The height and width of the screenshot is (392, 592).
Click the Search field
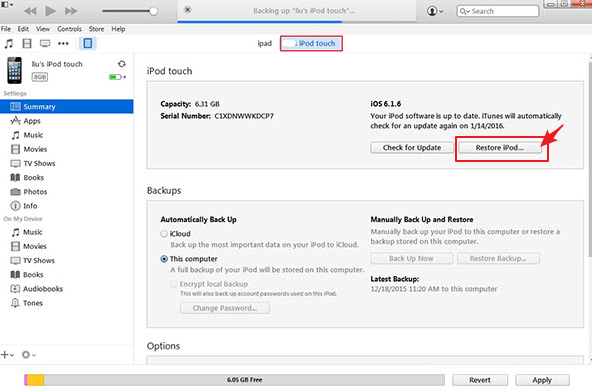tap(498, 11)
